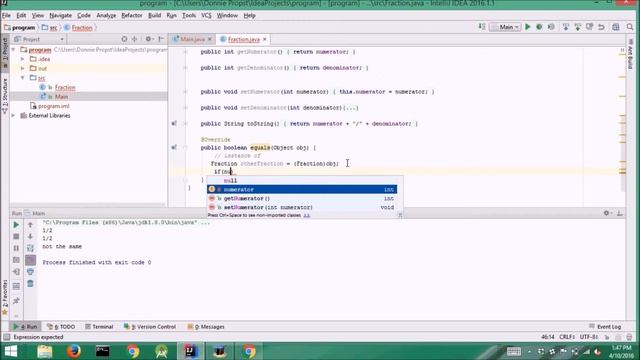The width and height of the screenshot is (640, 360).
Task: Choose getNumerator() completion suggestion
Action: [x=302, y=198]
